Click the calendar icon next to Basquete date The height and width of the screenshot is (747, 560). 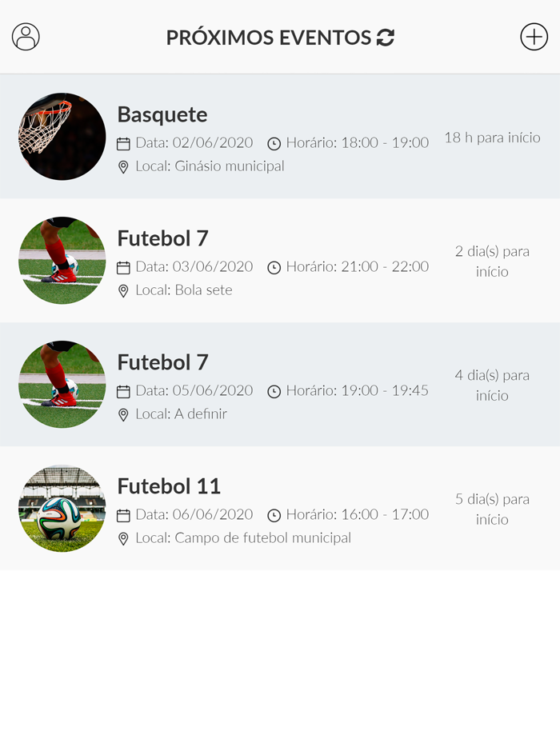point(124,142)
